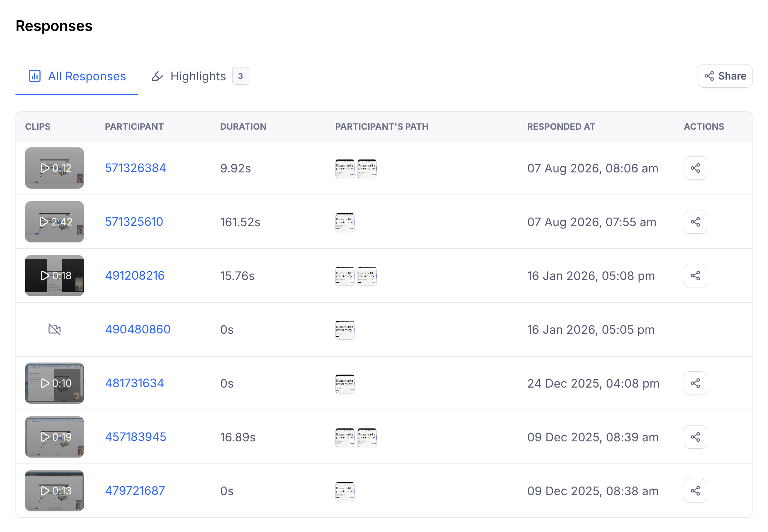This screenshot has width=768, height=532.
Task: Open participant 479721687 link
Action: pyautogui.click(x=135, y=491)
